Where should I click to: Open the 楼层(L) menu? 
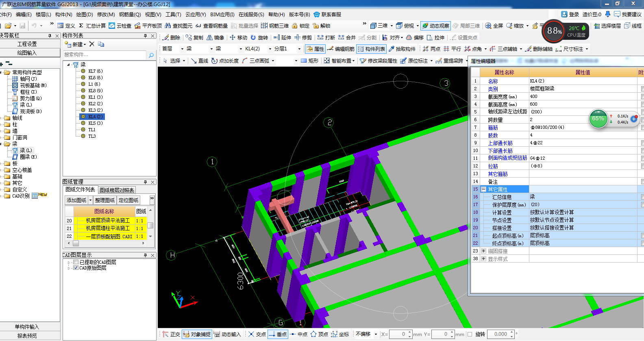[x=44, y=14]
